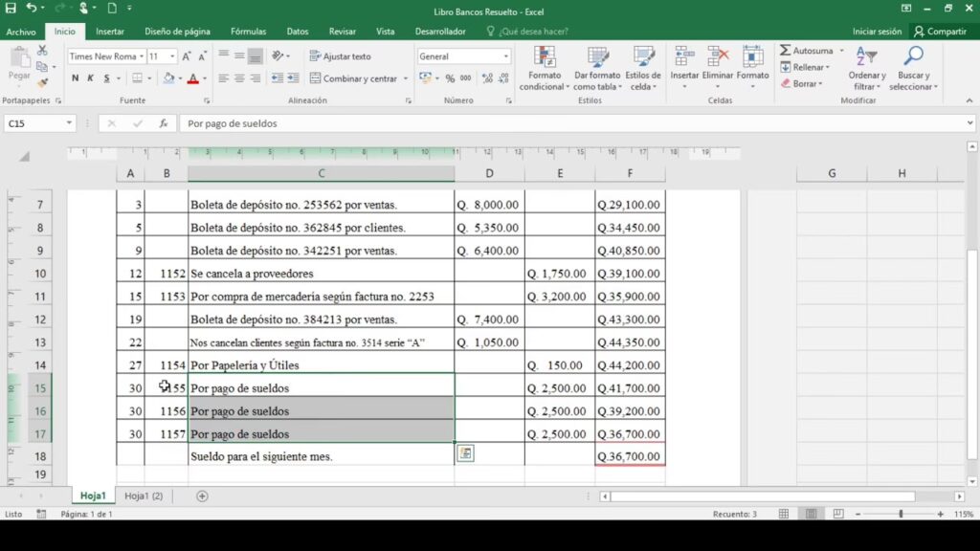Toggle bold (N) formatting
Image resolution: width=980 pixels, height=551 pixels.
point(76,78)
